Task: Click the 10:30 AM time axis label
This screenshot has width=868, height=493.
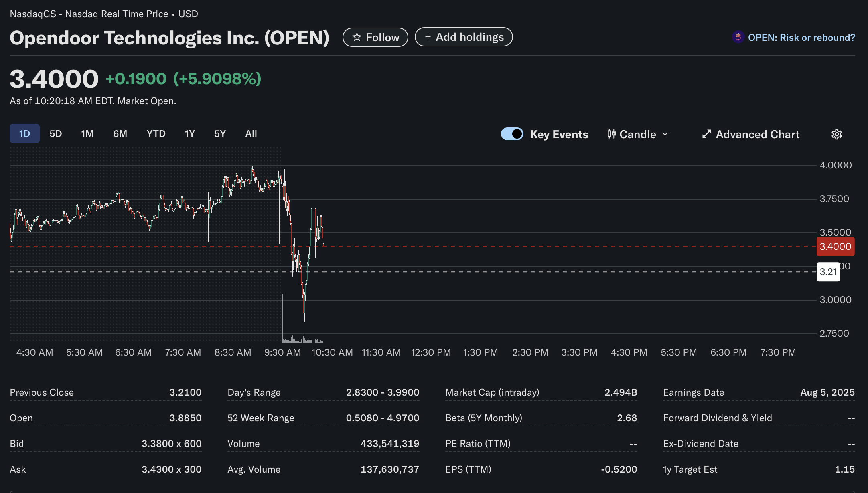Action: click(x=332, y=352)
